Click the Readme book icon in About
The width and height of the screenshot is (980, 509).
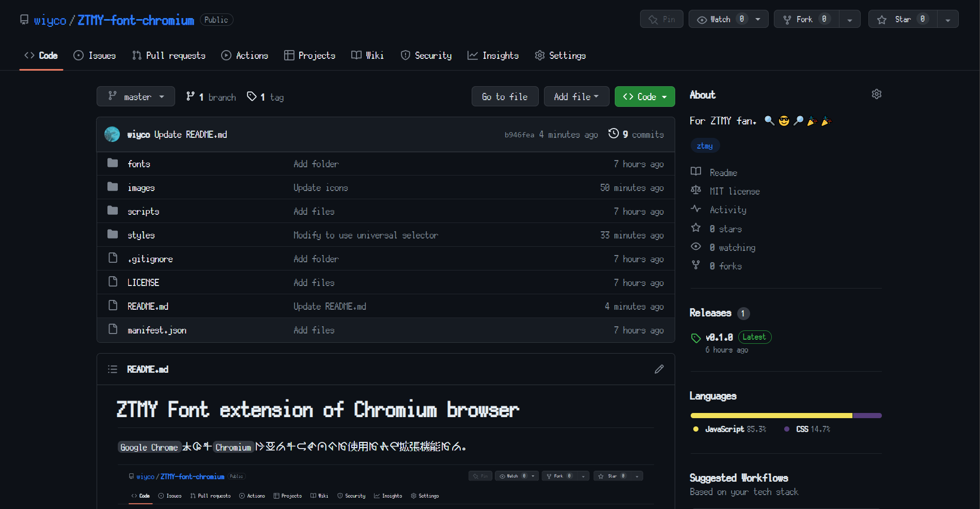point(696,171)
